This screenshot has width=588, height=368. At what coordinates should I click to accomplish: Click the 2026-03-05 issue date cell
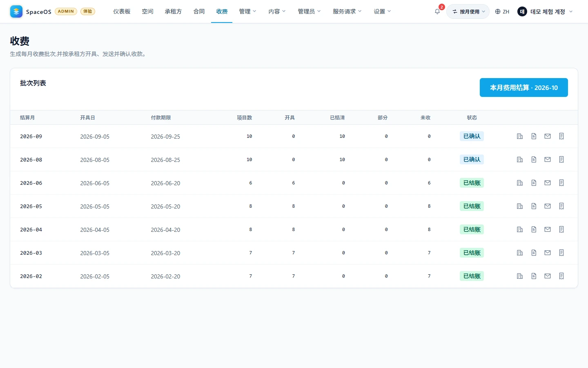click(x=95, y=253)
